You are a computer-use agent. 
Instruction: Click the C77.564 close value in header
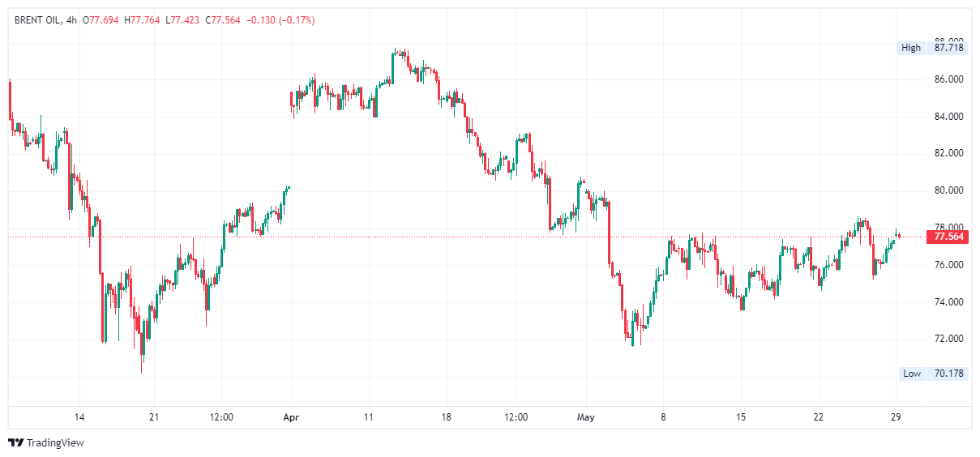click(x=222, y=19)
